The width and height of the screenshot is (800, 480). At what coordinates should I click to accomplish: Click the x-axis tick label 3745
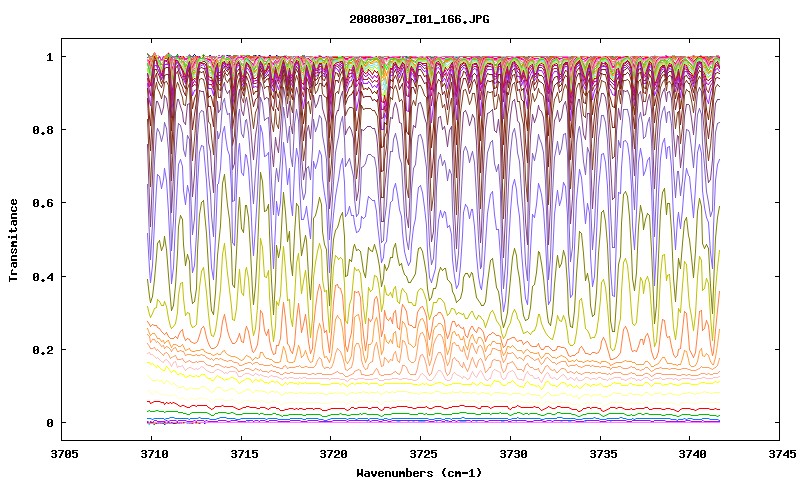click(781, 454)
